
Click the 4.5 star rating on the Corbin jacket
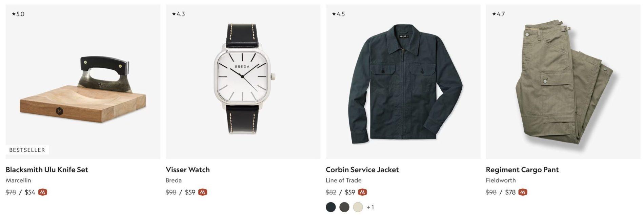tap(338, 14)
